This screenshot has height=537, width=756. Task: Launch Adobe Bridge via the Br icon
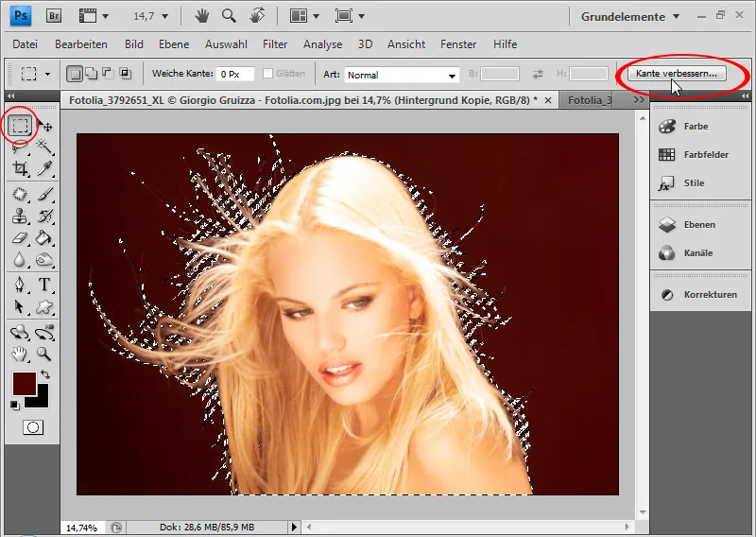coord(54,16)
